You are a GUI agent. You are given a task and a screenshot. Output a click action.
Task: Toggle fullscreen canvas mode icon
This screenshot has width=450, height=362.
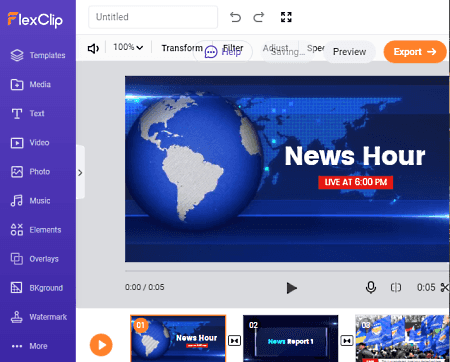286,17
